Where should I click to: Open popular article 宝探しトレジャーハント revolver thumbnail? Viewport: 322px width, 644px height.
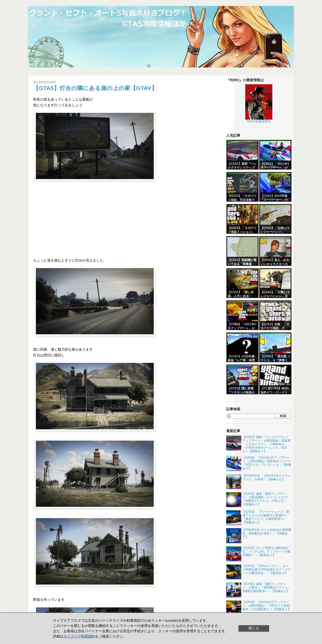click(275, 219)
